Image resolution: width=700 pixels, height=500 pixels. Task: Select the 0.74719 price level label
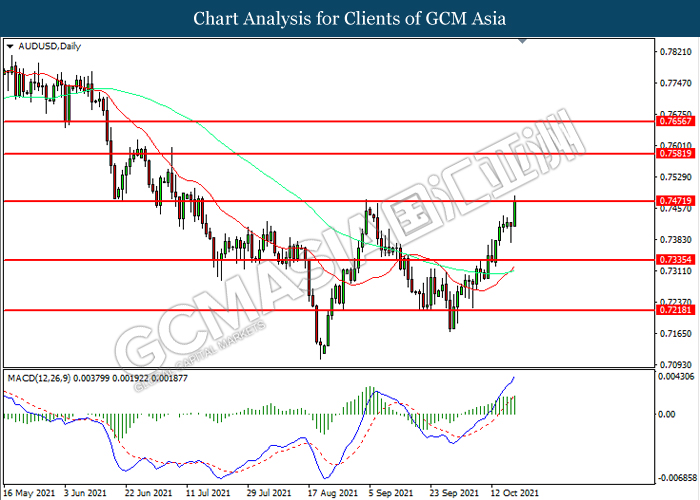point(675,201)
